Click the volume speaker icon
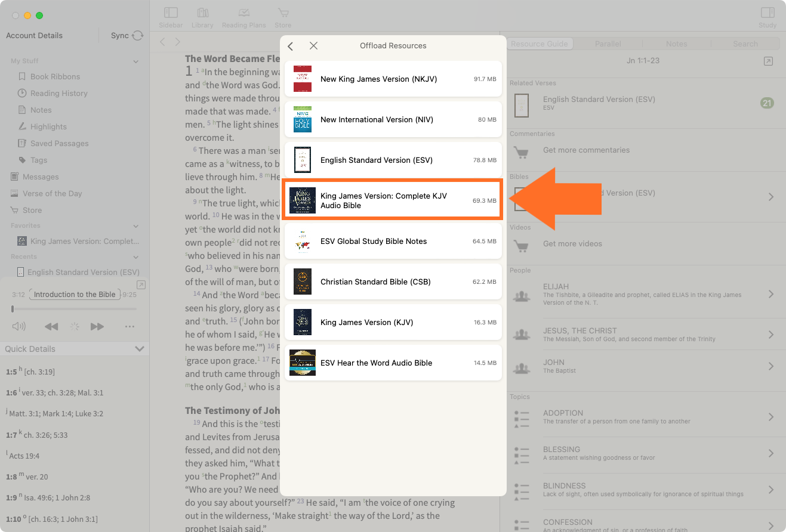This screenshot has height=532, width=786. pyautogui.click(x=19, y=326)
